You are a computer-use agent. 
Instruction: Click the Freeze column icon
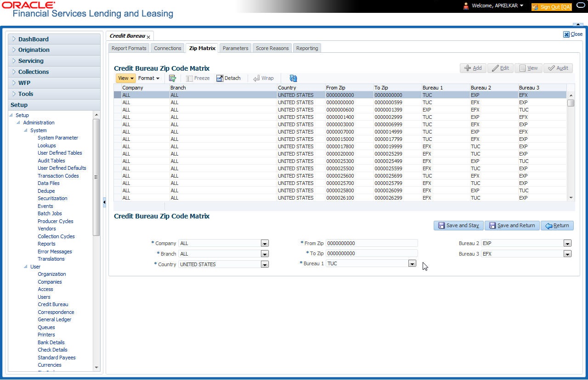pos(198,78)
